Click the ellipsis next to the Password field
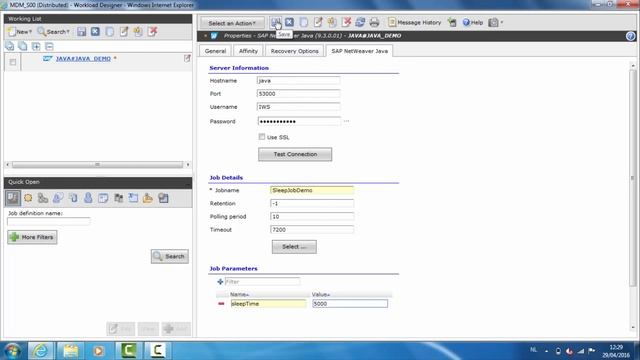The image size is (640, 360). [346, 121]
